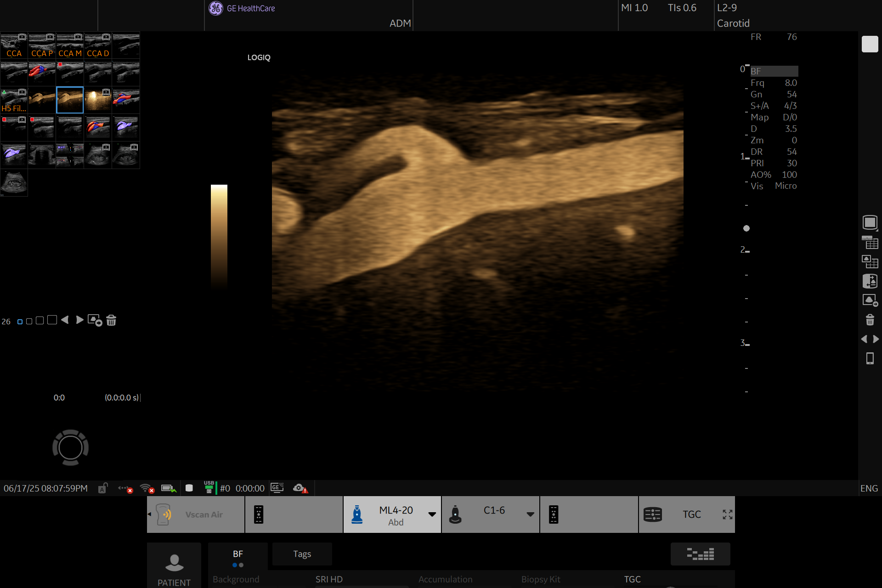This screenshot has height=588, width=882.
Task: Open the equalizer-style panel button
Action: (x=700, y=554)
